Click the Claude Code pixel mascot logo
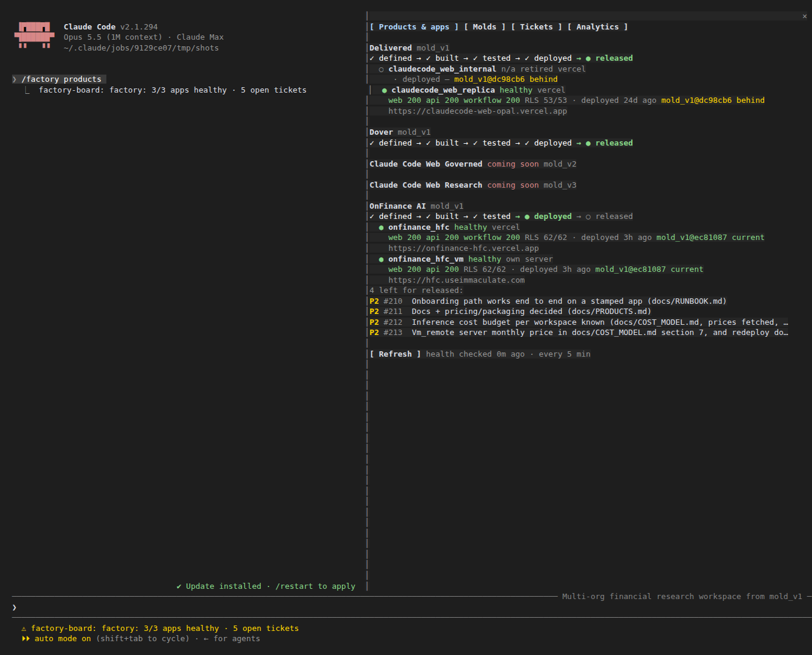 [x=34, y=35]
